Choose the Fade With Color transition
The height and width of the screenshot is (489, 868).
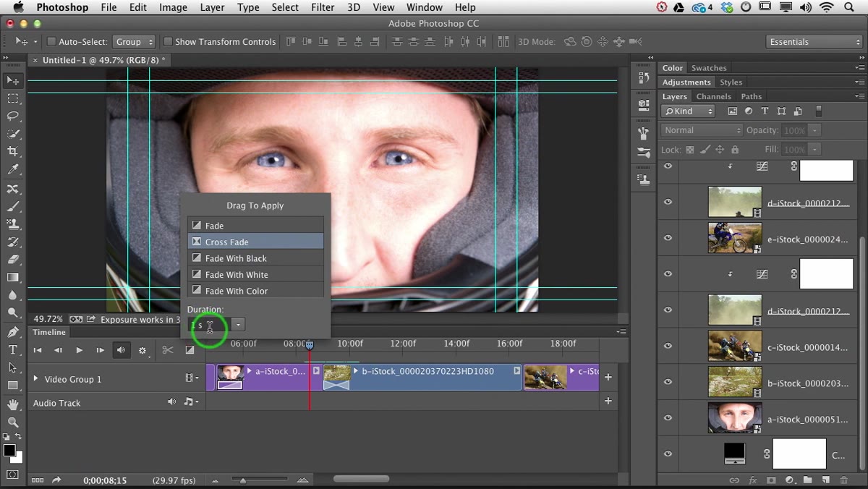(255, 291)
